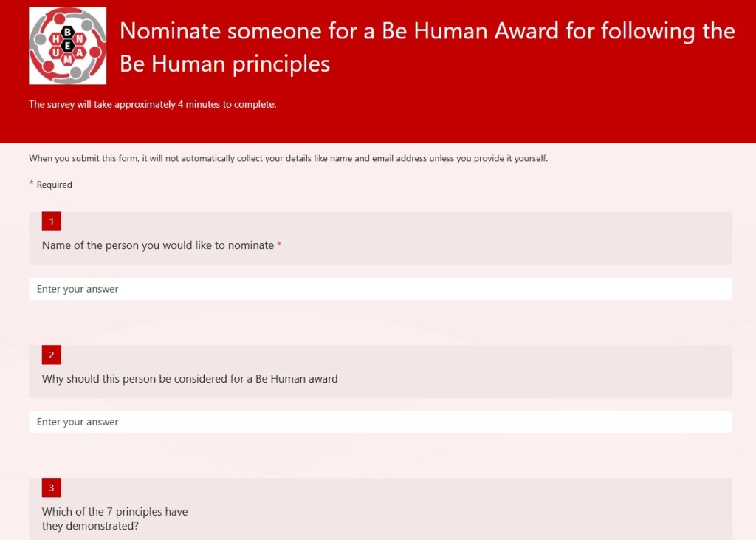
Task: Click 'Be Human award' text in question 2
Action: 297,379
